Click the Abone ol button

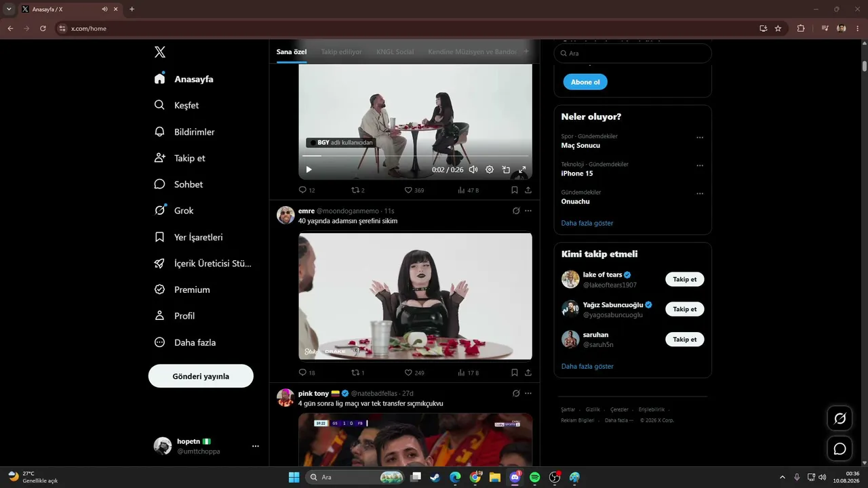585,82
